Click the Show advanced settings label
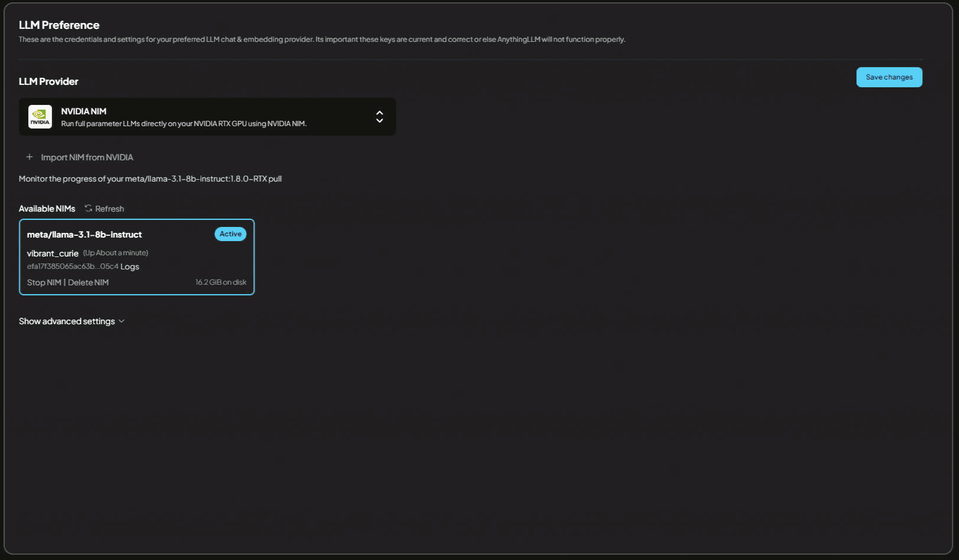 (x=67, y=321)
